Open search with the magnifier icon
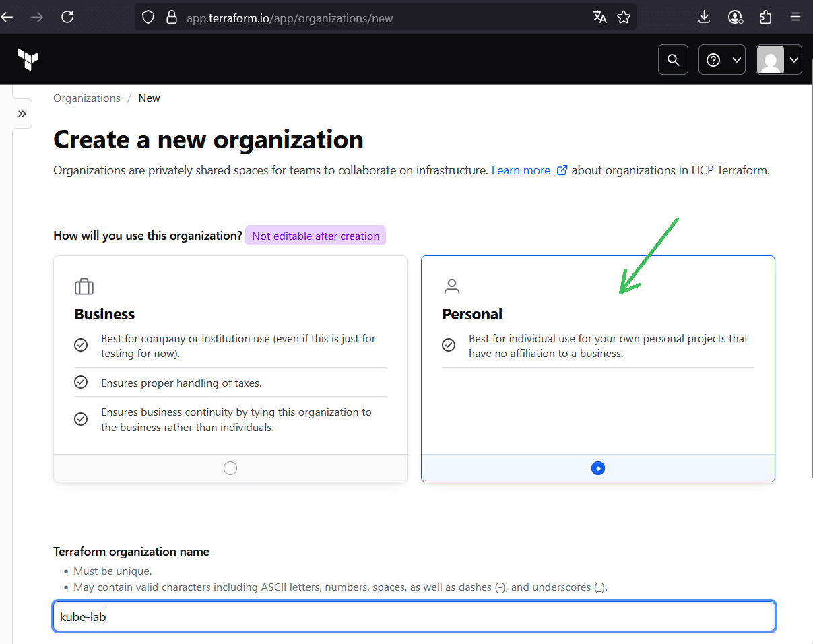 coord(673,60)
